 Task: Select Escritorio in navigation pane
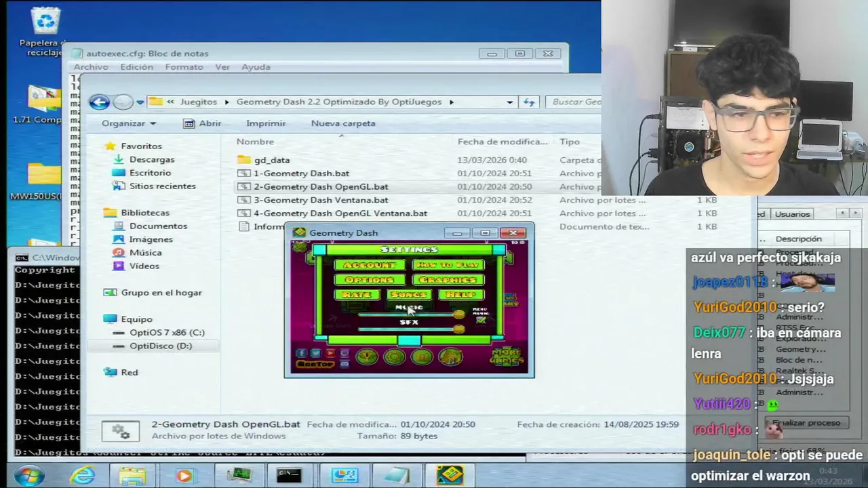[150, 173]
